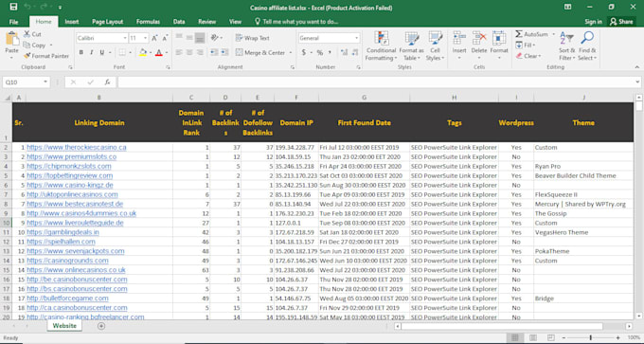
Task: Open the File tab
Action: [x=13, y=22]
